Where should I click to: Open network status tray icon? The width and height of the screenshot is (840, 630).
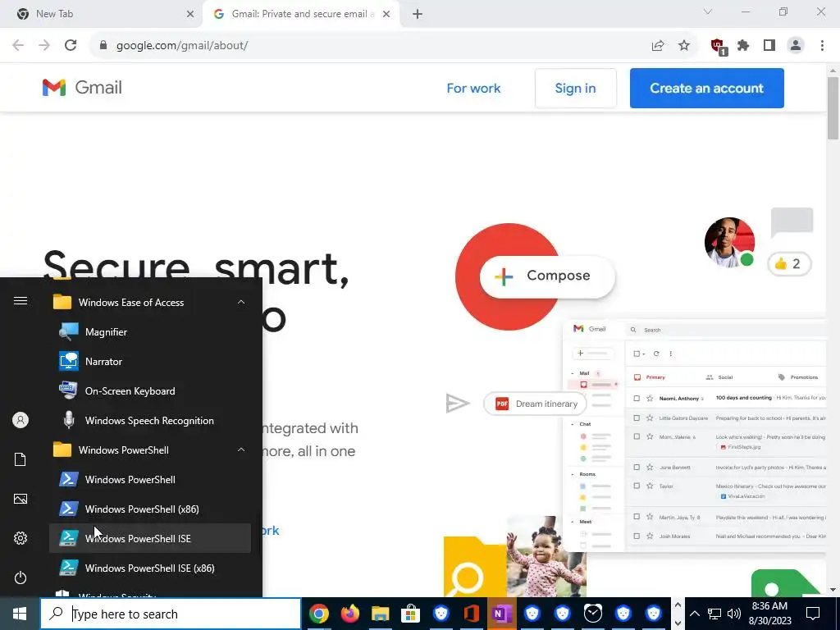[x=714, y=614]
